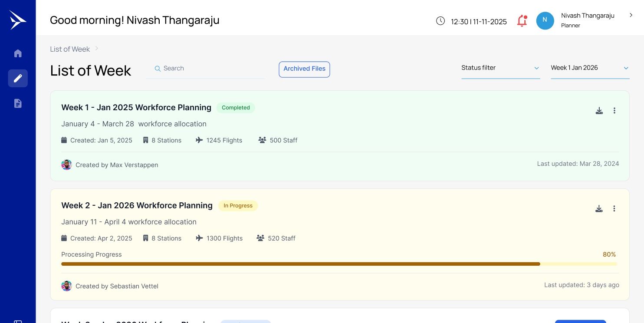Download the Week 2 Jan 2026 plan
The image size is (644, 323).
point(599,208)
